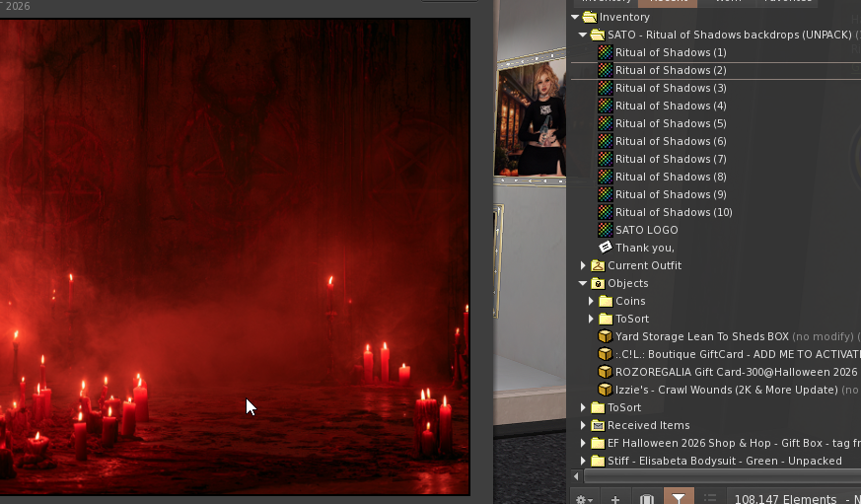Click the 108,147 Elements count text
Screen dimensions: 861x504
tap(785, 499)
